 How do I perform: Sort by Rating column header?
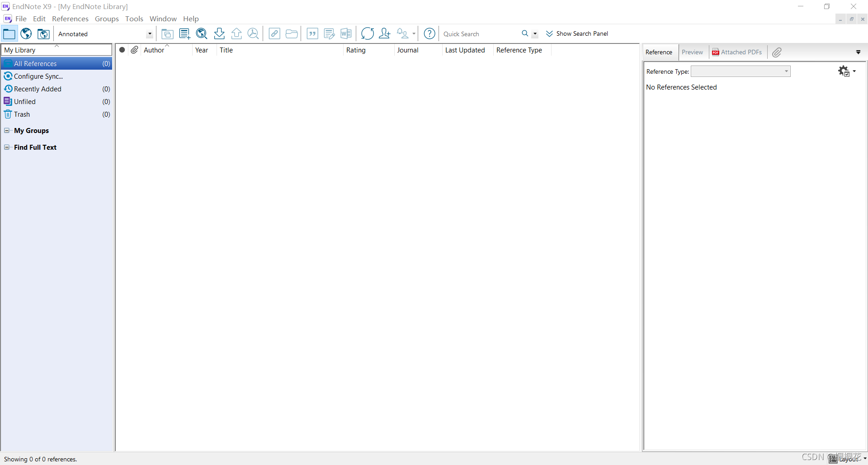point(368,50)
